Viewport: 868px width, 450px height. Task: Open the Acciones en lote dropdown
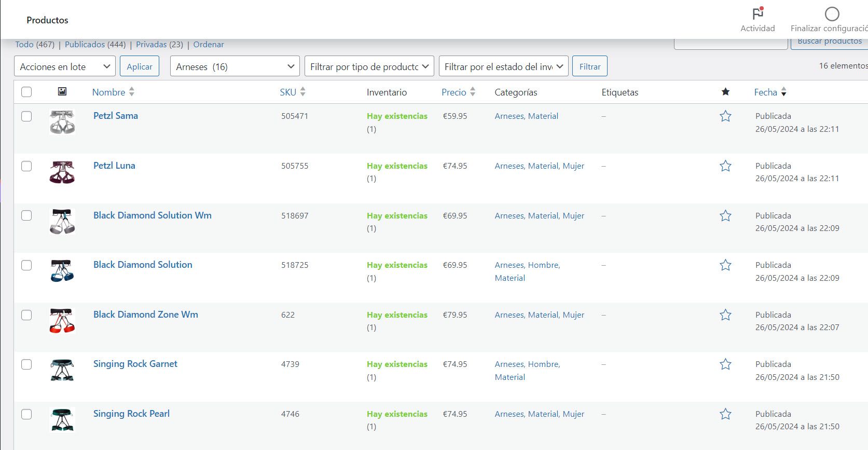click(x=64, y=66)
